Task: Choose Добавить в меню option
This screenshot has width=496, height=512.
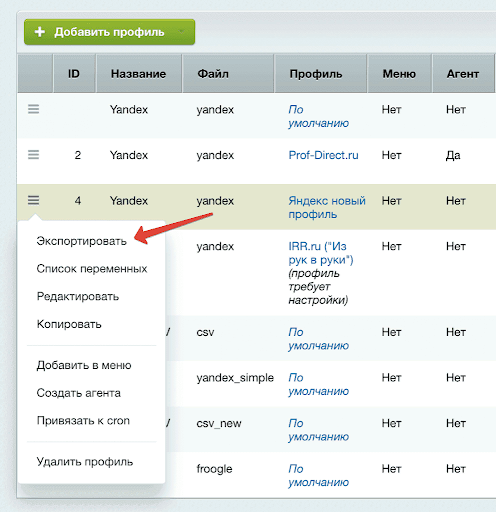Action: [84, 365]
